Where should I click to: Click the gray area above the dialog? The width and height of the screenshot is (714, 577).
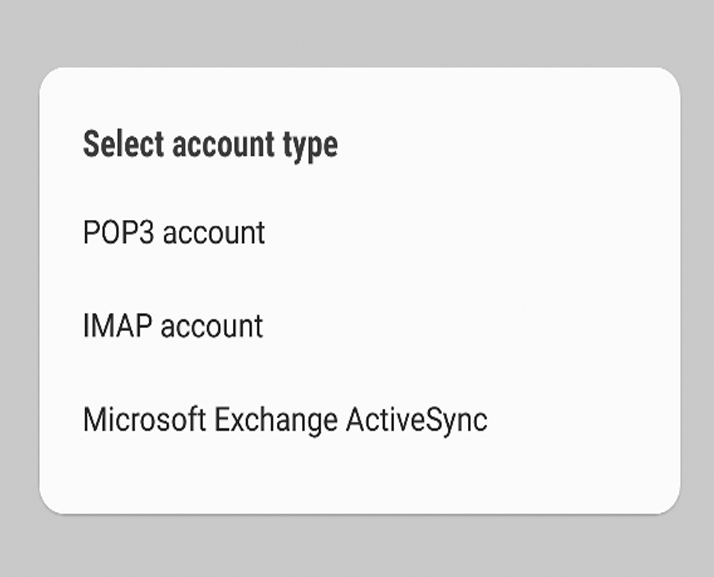click(357, 32)
